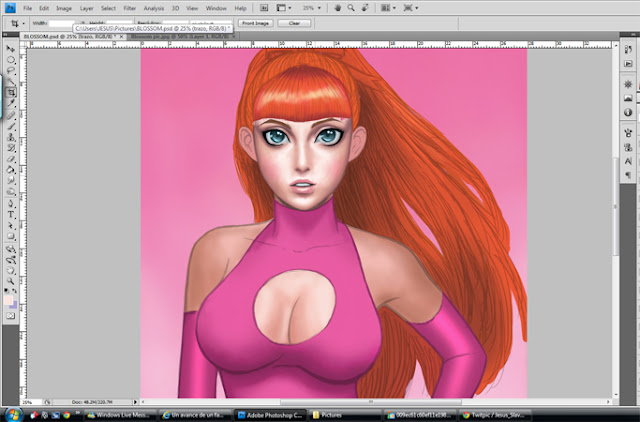This screenshot has width=640, height=422.
Task: Select the Paint Bucket tool
Action: tap(11, 170)
